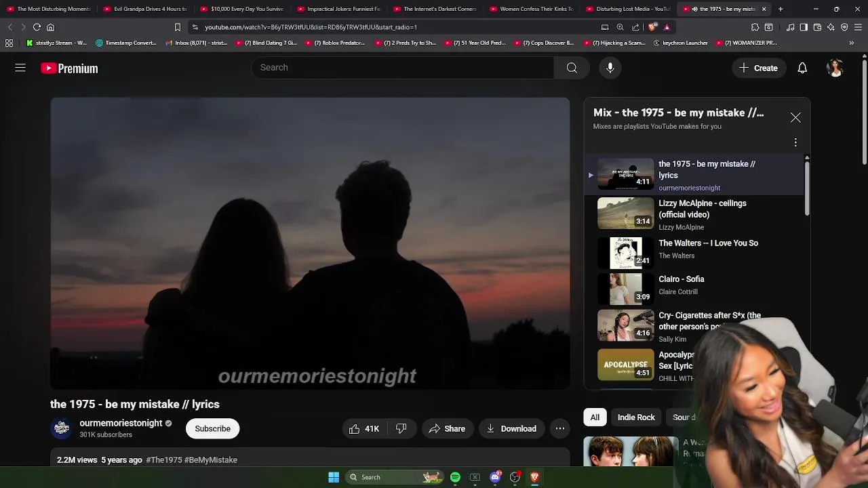Switch to Women Confess Their Kinks tab
The width and height of the screenshot is (868, 488).
coord(532,9)
